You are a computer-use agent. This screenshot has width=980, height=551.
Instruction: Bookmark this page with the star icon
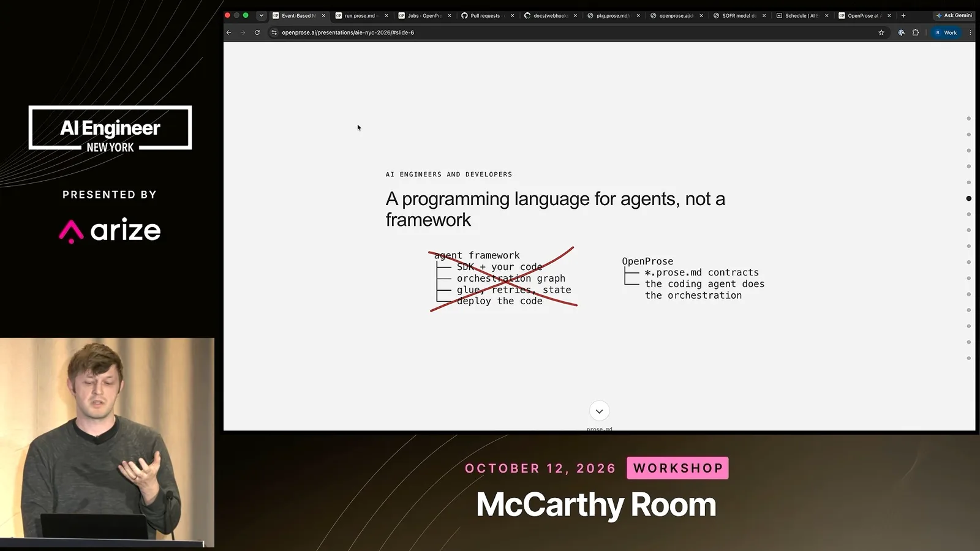click(881, 32)
